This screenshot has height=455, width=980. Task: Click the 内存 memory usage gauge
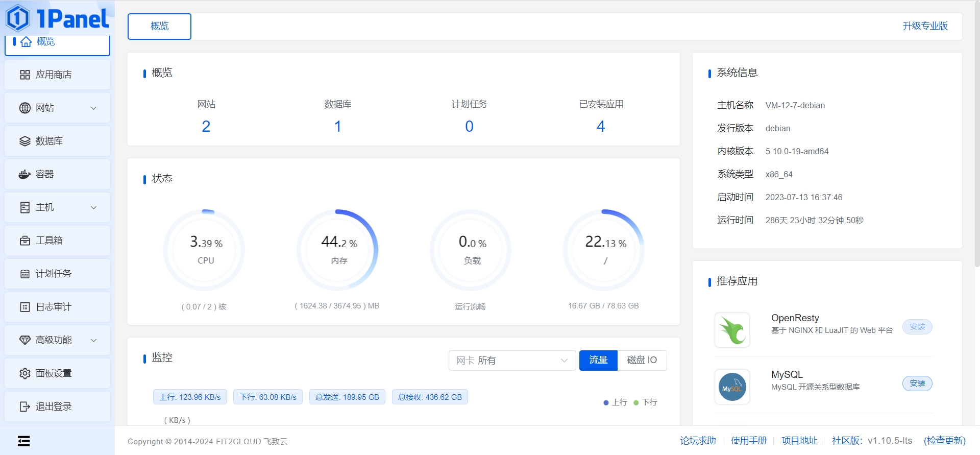click(337, 250)
